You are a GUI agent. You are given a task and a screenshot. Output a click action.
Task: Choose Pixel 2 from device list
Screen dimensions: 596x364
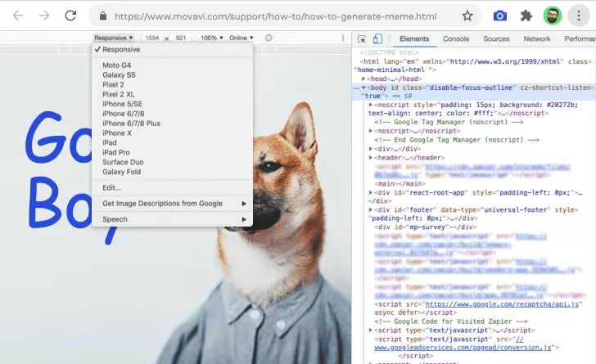coord(172,85)
